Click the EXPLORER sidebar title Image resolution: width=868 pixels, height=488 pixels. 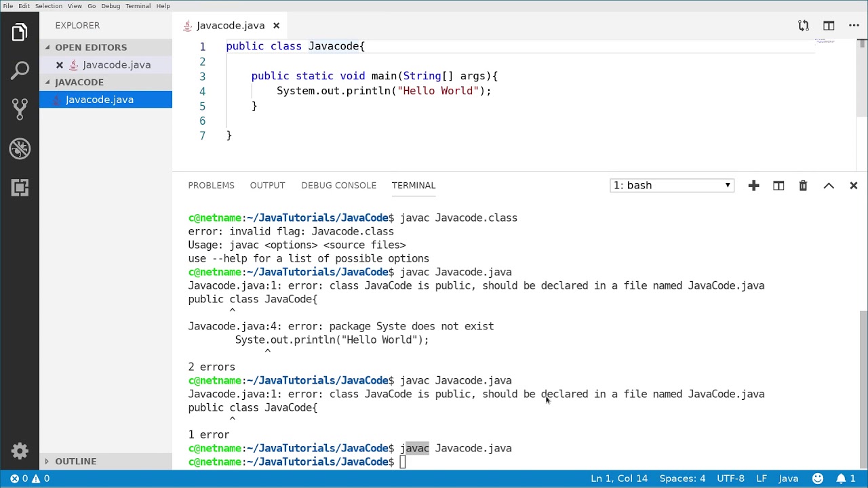tap(77, 26)
